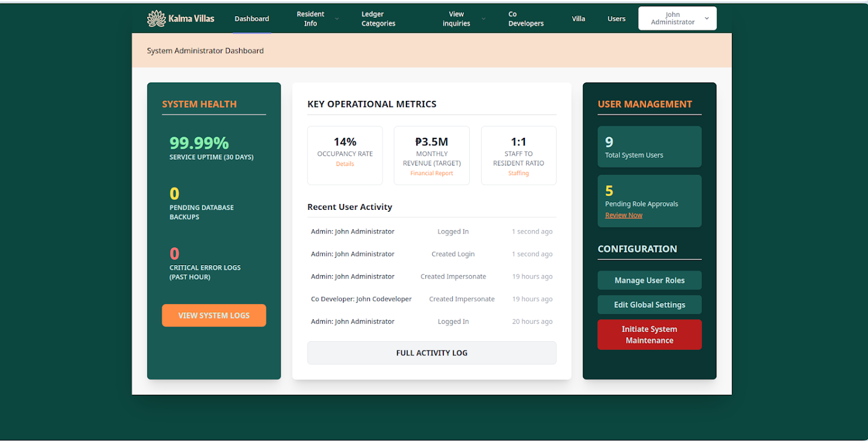Click the Kalma Villas lotus logo icon
Image resolution: width=868 pixels, height=441 pixels.
click(156, 18)
